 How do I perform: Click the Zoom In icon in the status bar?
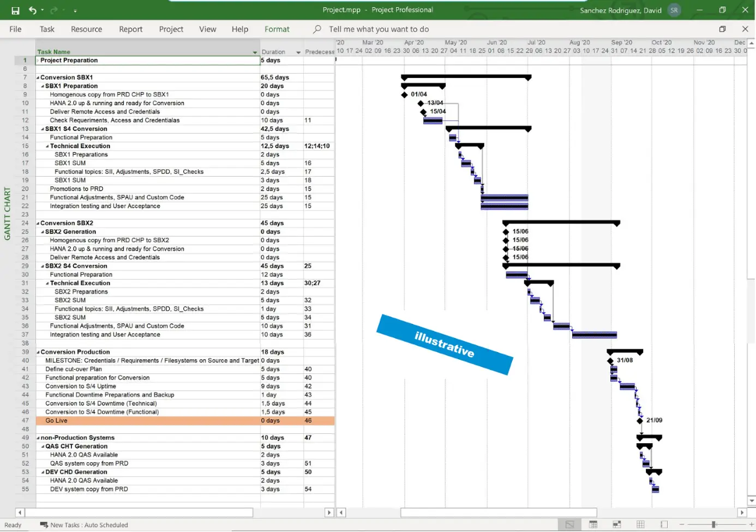pyautogui.click(x=752, y=524)
